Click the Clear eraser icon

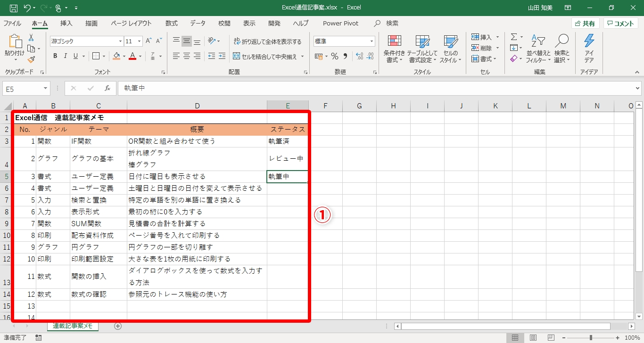coord(514,59)
